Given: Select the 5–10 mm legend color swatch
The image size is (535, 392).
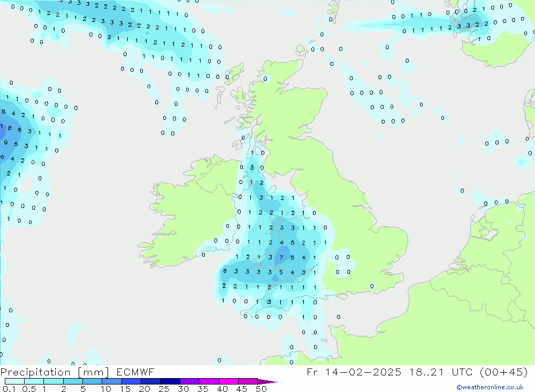Looking at the screenshot, I should (93, 381).
